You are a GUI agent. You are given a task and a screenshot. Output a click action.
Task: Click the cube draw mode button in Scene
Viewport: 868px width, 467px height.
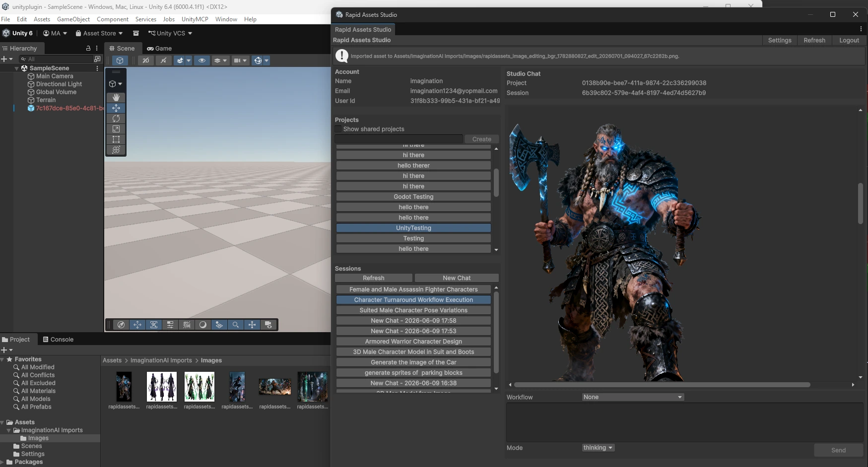(x=120, y=60)
